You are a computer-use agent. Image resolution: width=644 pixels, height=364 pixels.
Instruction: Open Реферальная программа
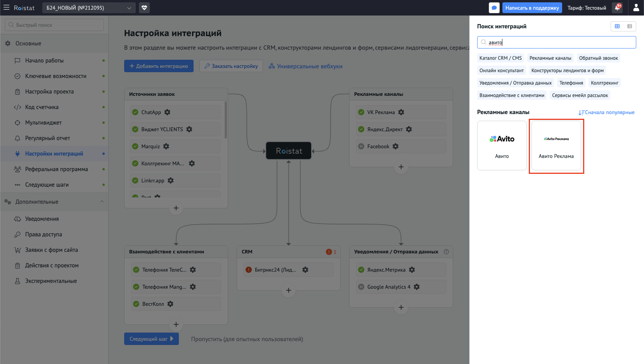tap(54, 169)
